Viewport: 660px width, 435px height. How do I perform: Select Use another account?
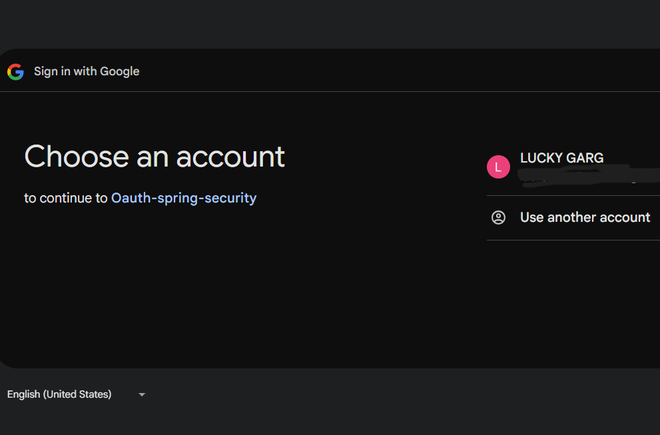click(573, 218)
